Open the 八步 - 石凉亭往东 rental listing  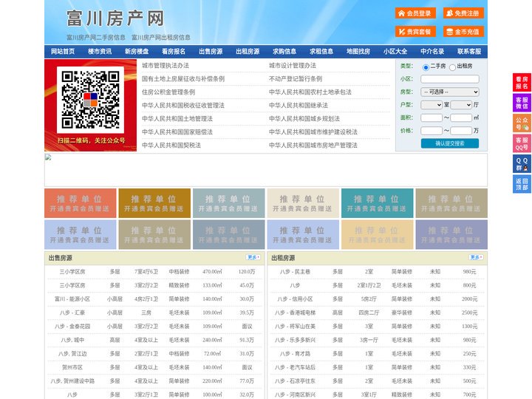coord(295,381)
